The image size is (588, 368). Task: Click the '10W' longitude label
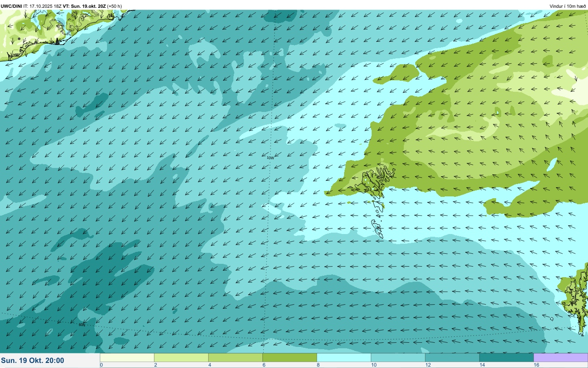click(270, 158)
